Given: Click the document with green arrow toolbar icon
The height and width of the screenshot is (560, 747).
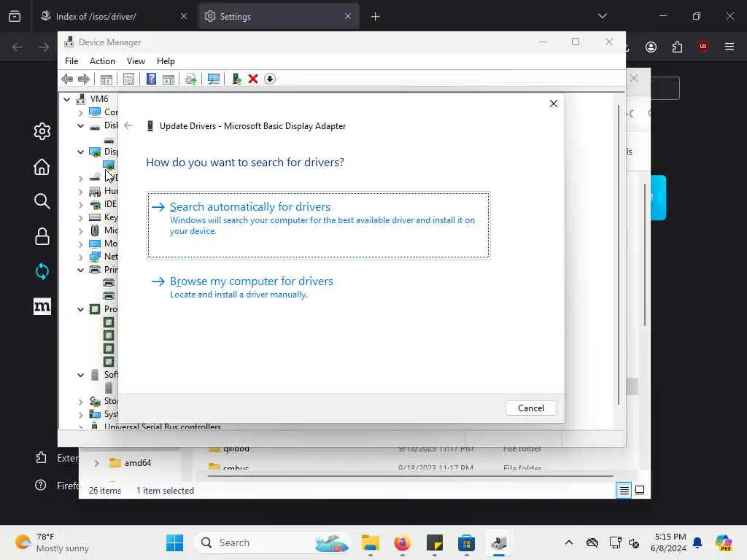Looking at the screenshot, I should (x=191, y=79).
